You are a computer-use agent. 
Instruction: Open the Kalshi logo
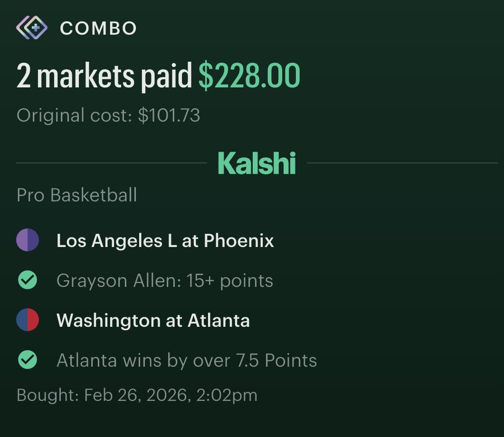(257, 163)
